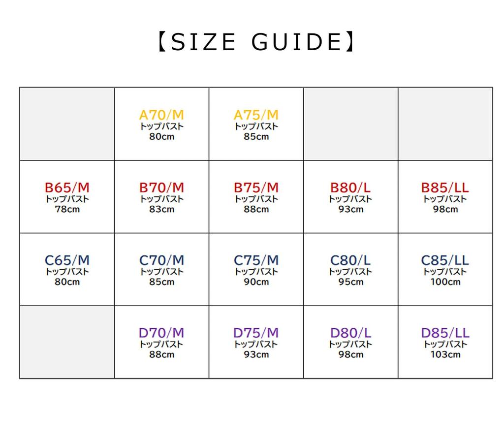The height and width of the screenshot is (441, 504).
Task: Choose the C70/M size cell
Action: [x=161, y=270]
